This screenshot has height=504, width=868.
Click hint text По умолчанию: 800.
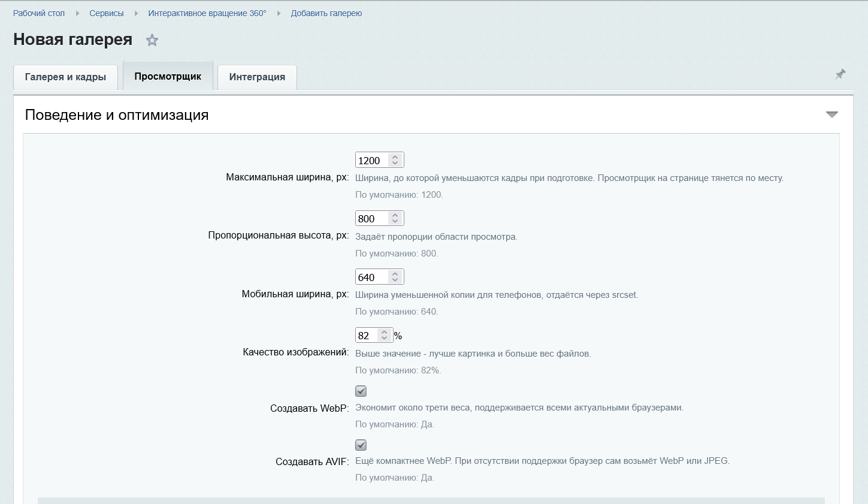tap(397, 253)
